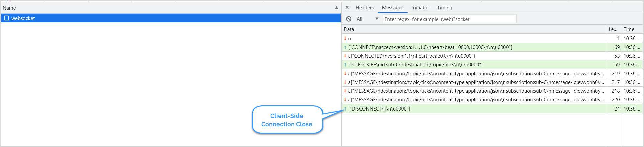Open the Initiator tab

(420, 8)
